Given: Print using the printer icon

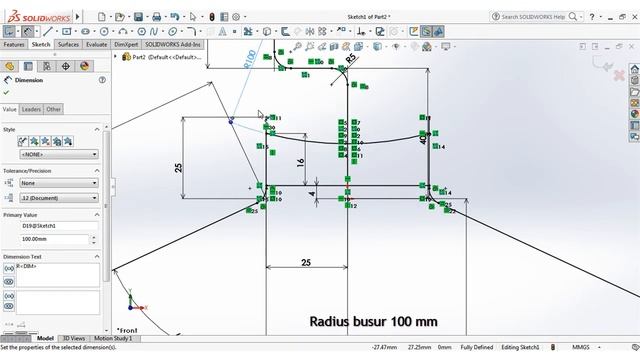Looking at the screenshot, I should [156, 17].
